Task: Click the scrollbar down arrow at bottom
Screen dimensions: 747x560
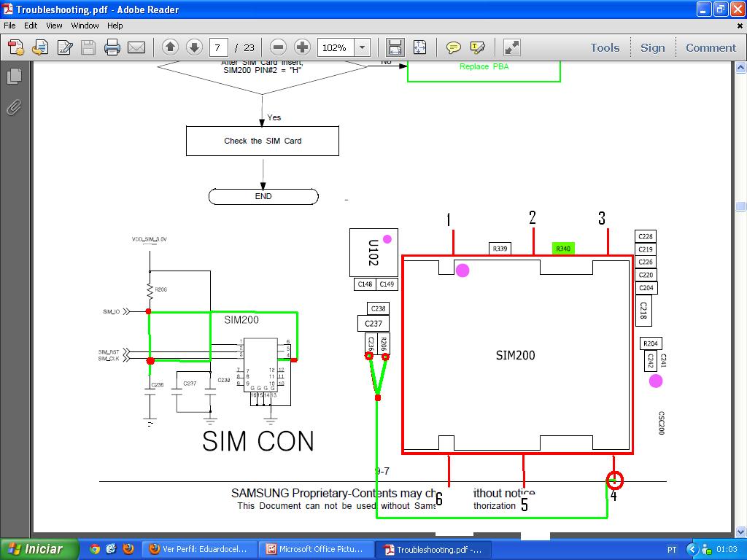Action: 741,532
